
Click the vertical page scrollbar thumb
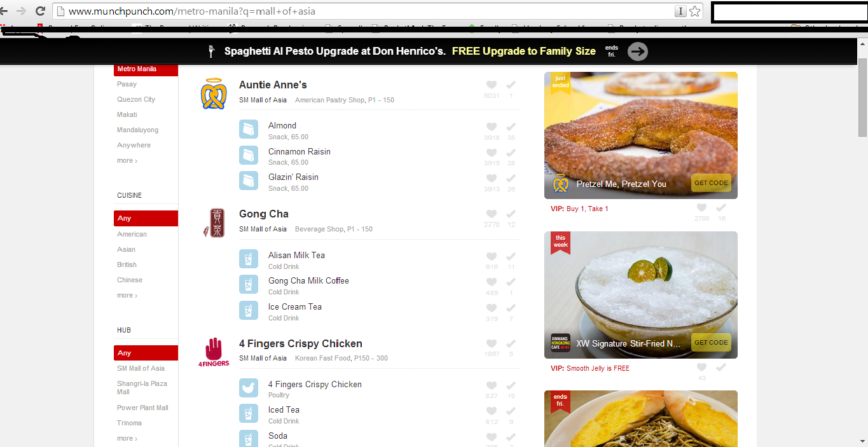coord(862,97)
